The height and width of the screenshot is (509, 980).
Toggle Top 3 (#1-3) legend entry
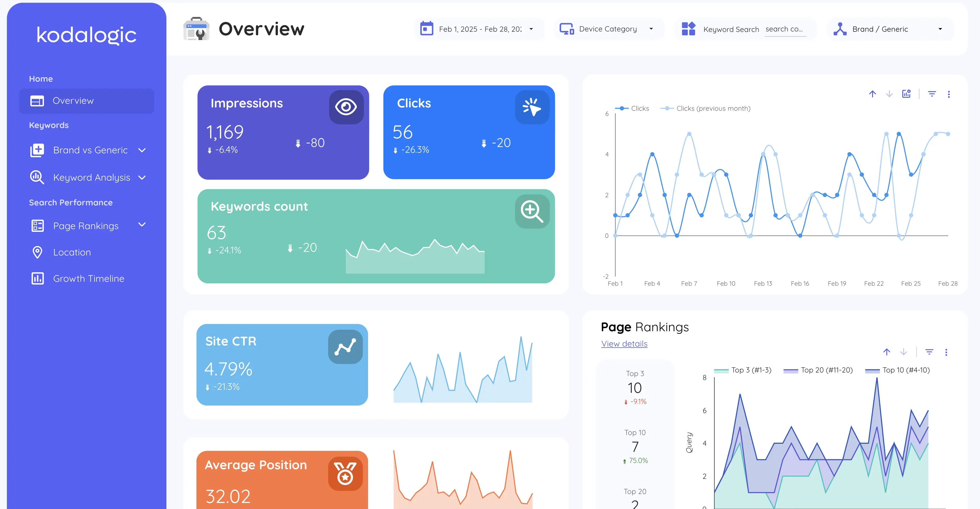[x=743, y=370]
